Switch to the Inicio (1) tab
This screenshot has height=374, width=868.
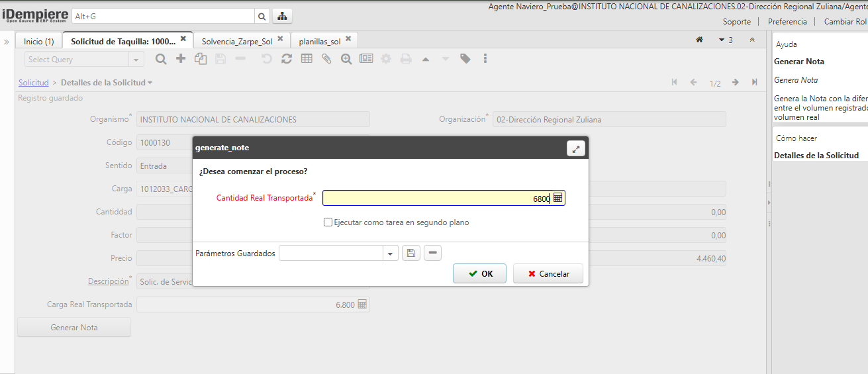click(x=38, y=41)
